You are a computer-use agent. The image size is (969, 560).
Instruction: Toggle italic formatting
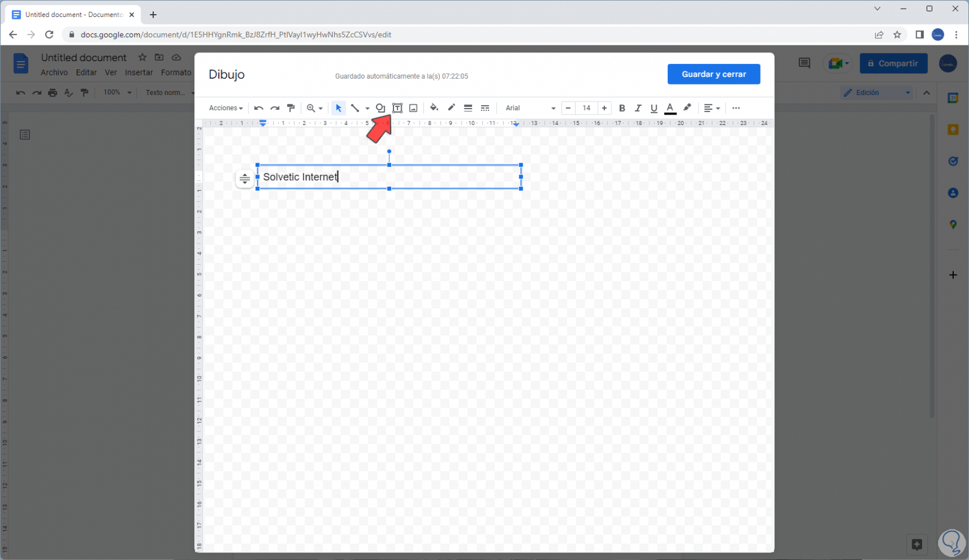(x=638, y=108)
